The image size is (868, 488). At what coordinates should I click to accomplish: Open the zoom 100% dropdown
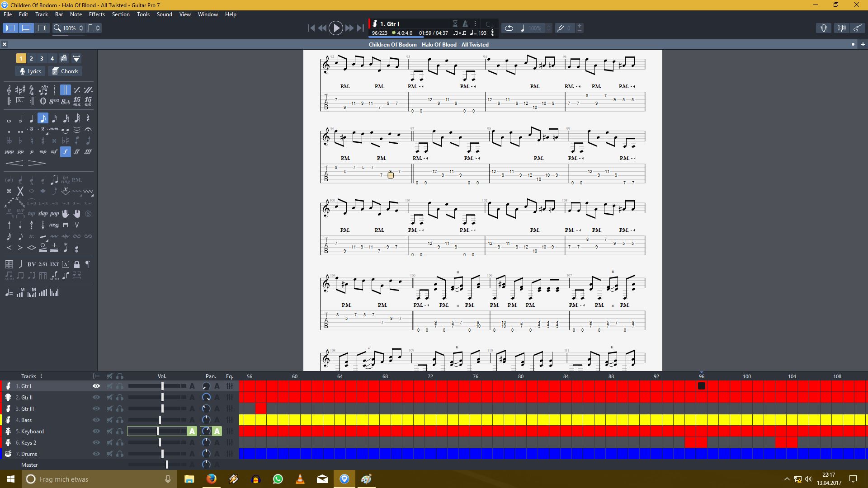pos(69,28)
